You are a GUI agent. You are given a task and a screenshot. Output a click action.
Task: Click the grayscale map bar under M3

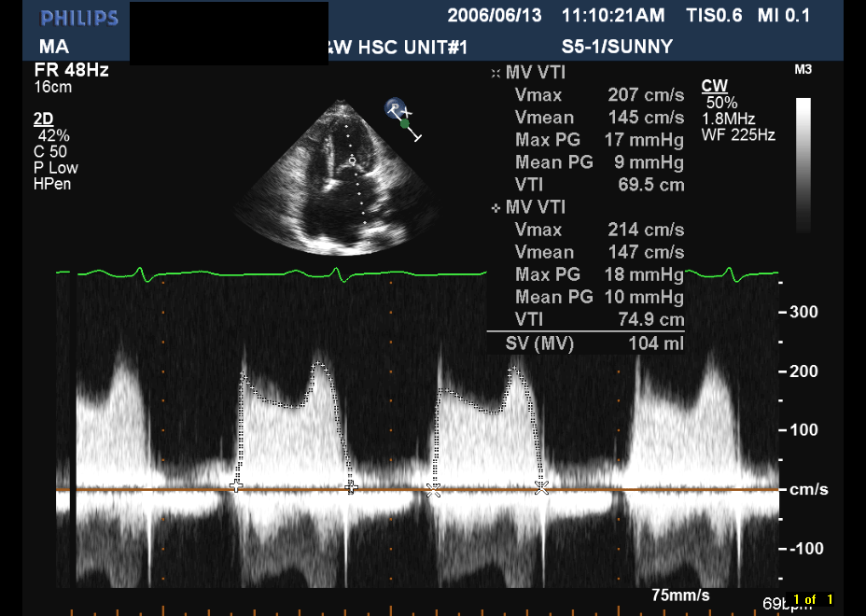pyautogui.click(x=803, y=164)
